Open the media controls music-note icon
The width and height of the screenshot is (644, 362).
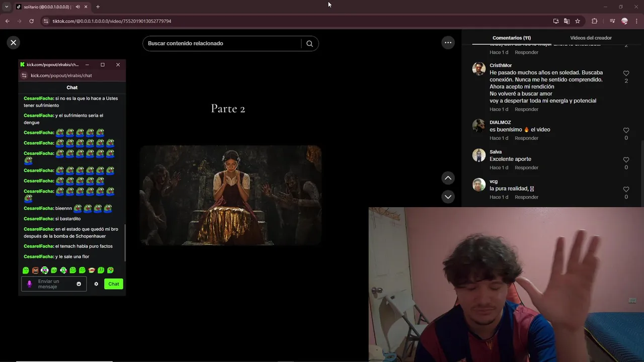[612, 21]
